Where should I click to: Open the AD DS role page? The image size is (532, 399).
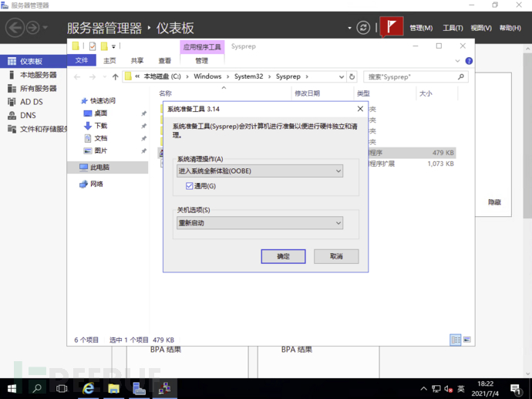(33, 102)
